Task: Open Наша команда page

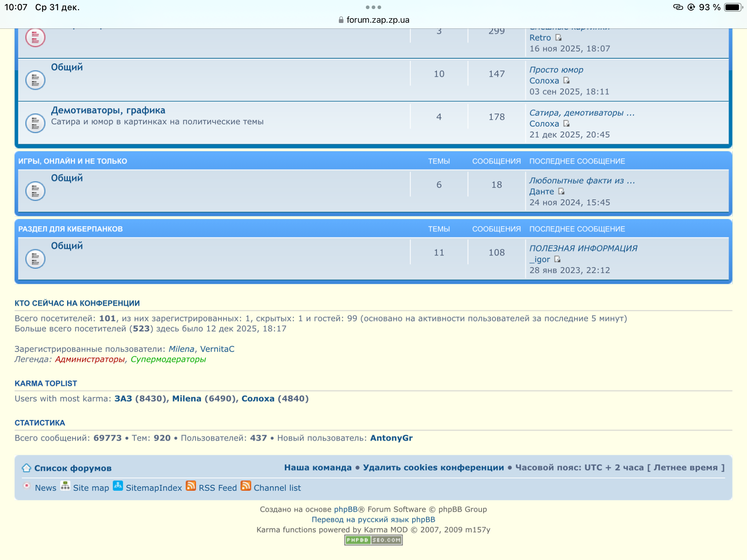Action: pos(318,467)
